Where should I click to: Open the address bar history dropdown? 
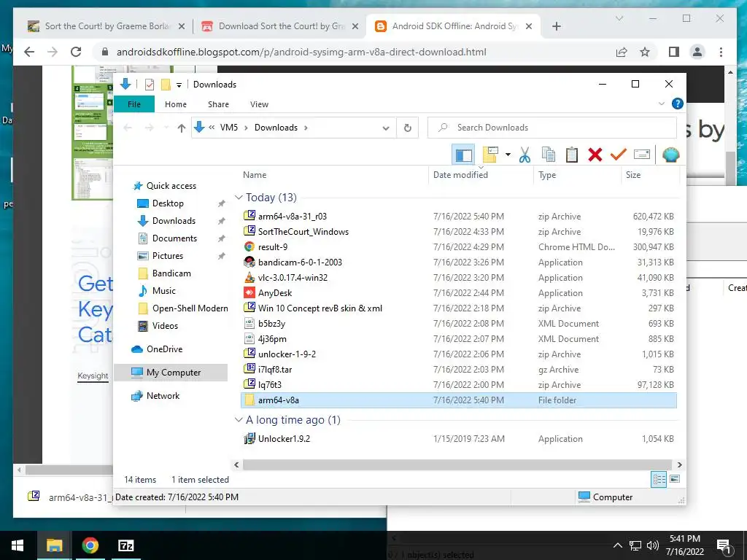pyautogui.click(x=386, y=128)
